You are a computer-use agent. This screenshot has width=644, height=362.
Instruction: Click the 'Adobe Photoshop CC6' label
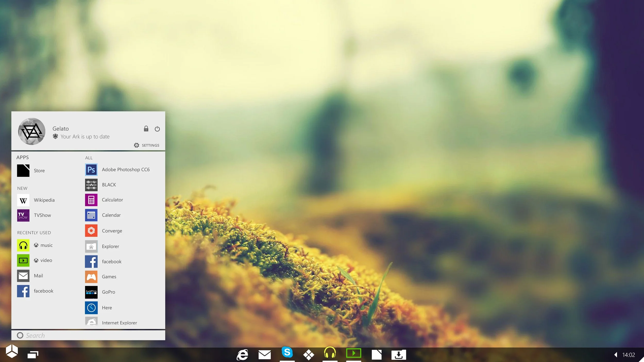tap(126, 170)
